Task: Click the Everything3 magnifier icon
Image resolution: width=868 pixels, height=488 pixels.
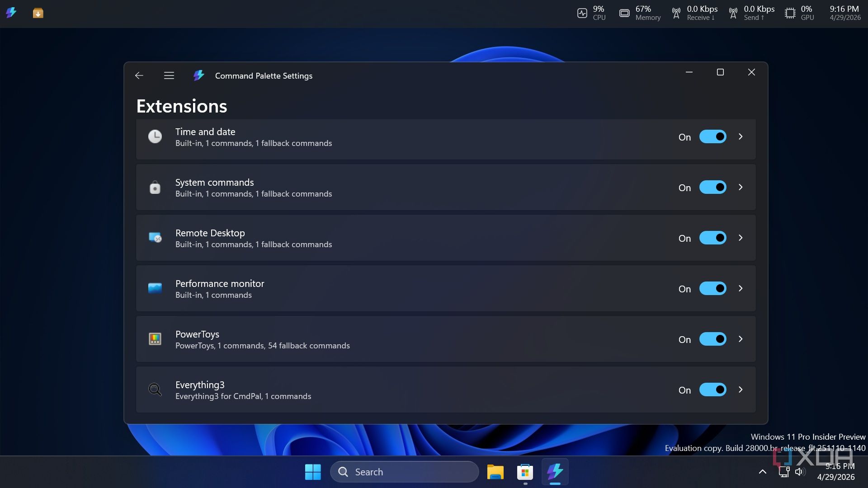Action: point(155,389)
